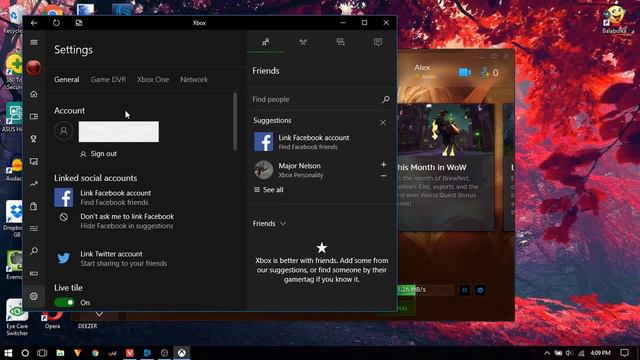The width and height of the screenshot is (640, 360).
Task: Go to Home in Xbox sidebar
Action: point(34,94)
